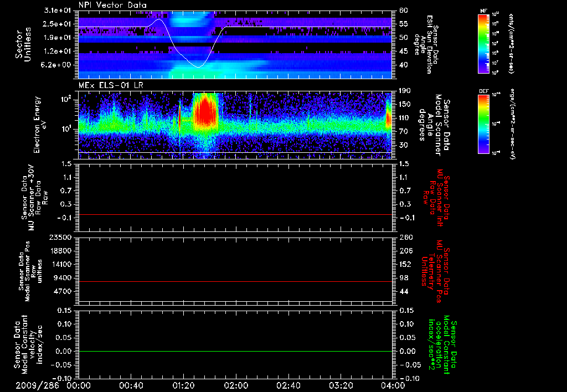Click the 02:00 time tick label
This screenshot has height=392, width=567.
click(x=236, y=385)
